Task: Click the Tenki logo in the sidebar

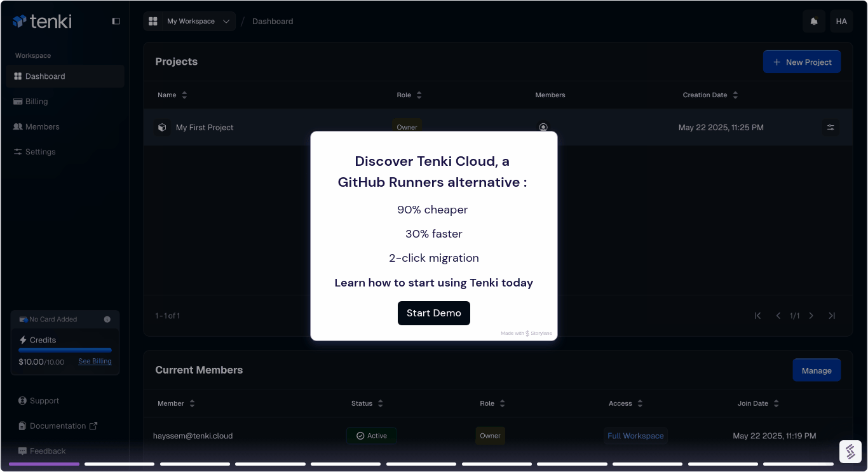Action: 41,21
